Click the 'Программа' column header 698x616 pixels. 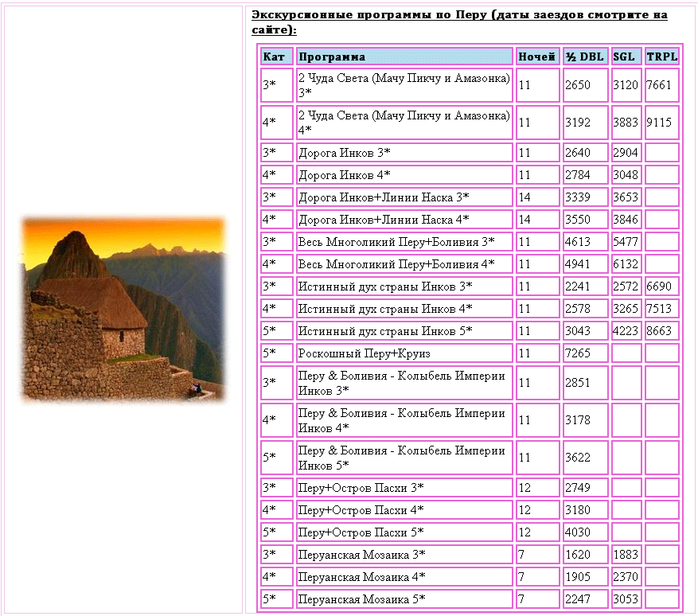point(404,57)
